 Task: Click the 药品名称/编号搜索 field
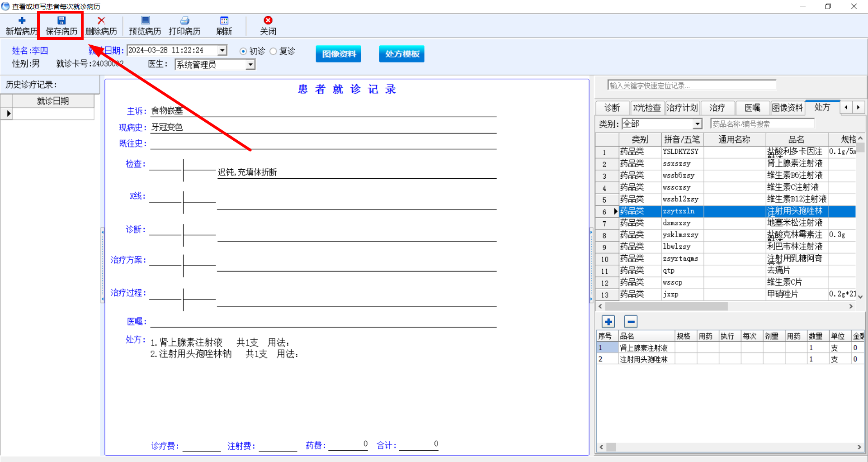tap(762, 124)
